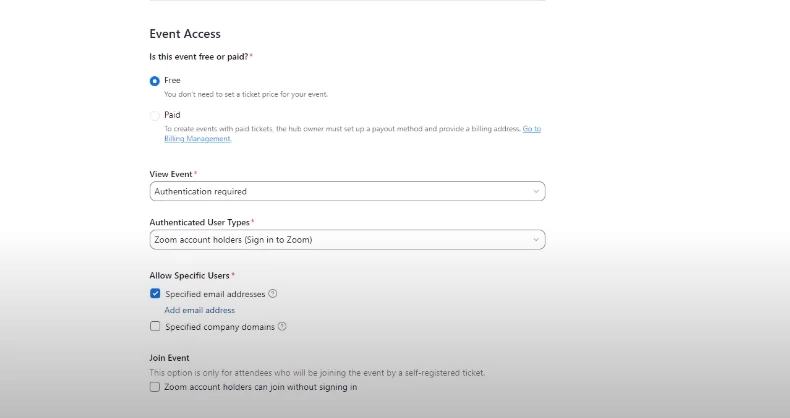The height and width of the screenshot is (418, 790).
Task: Click help icon beside Specified email addresses
Action: [273, 294]
